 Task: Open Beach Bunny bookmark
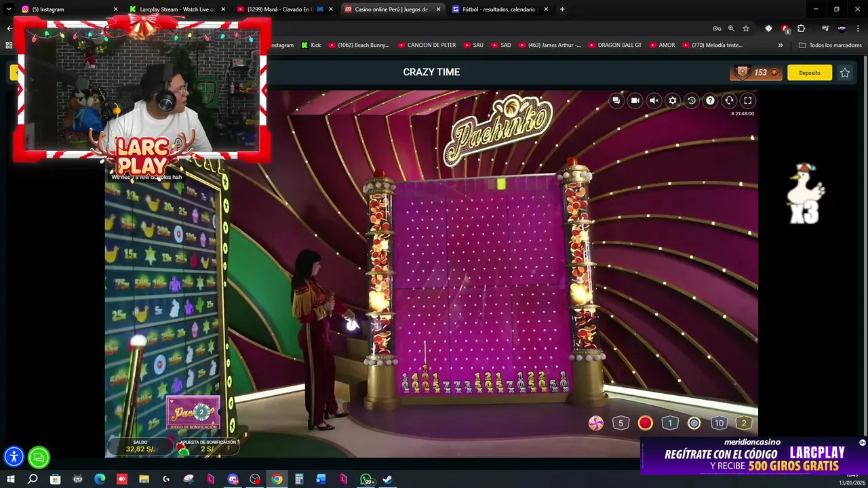[x=359, y=45]
